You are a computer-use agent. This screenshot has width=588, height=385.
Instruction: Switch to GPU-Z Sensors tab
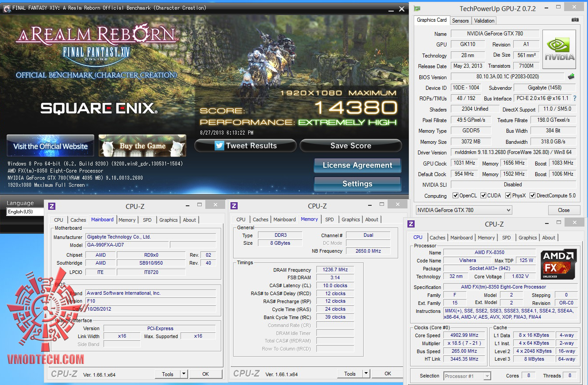pyautogui.click(x=460, y=21)
